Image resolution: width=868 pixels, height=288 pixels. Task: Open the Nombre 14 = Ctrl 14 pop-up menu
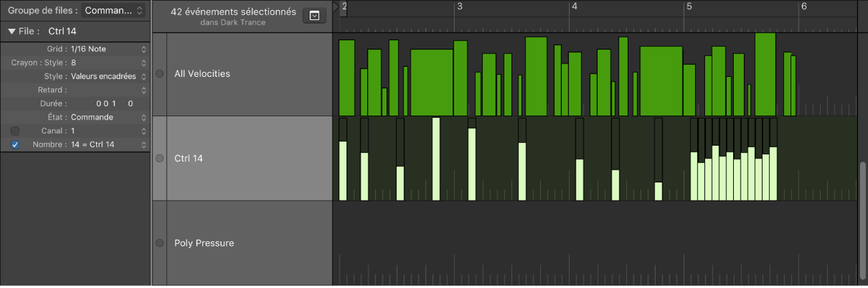[107, 144]
